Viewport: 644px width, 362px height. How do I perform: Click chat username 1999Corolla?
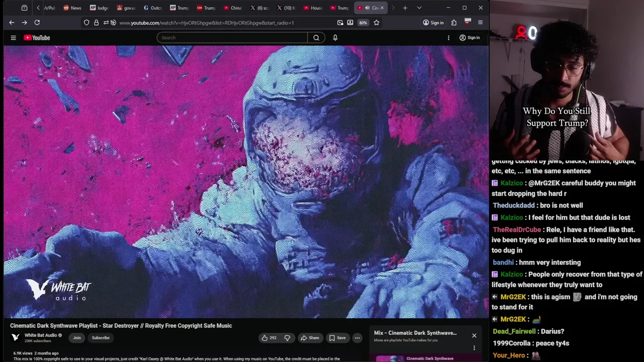pyautogui.click(x=512, y=343)
